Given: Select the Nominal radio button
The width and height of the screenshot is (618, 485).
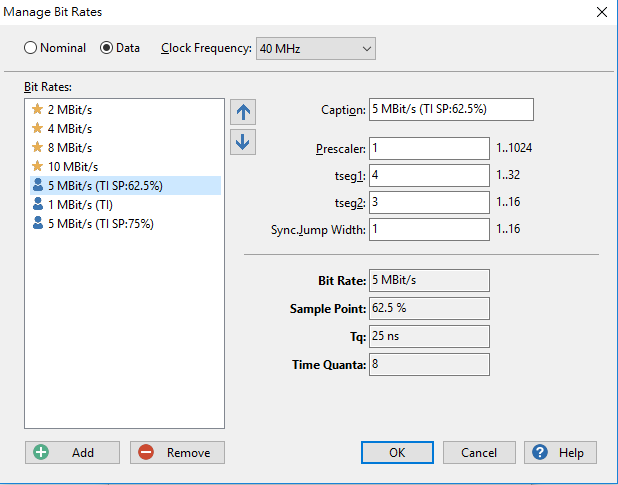Looking at the screenshot, I should (x=31, y=48).
